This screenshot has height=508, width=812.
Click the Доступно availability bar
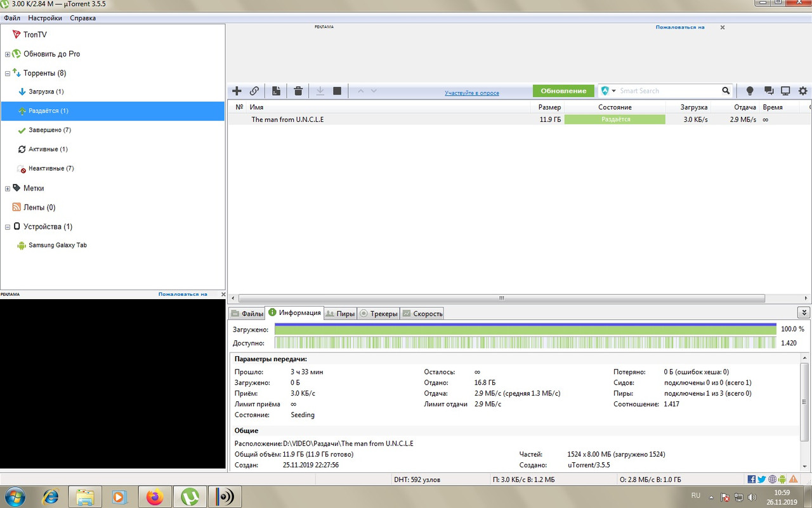click(x=525, y=343)
